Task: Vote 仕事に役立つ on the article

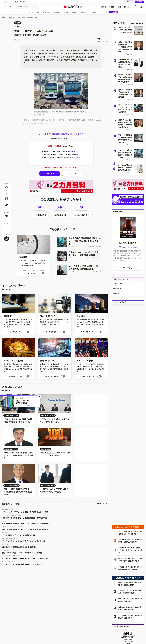Action: click(40, 215)
